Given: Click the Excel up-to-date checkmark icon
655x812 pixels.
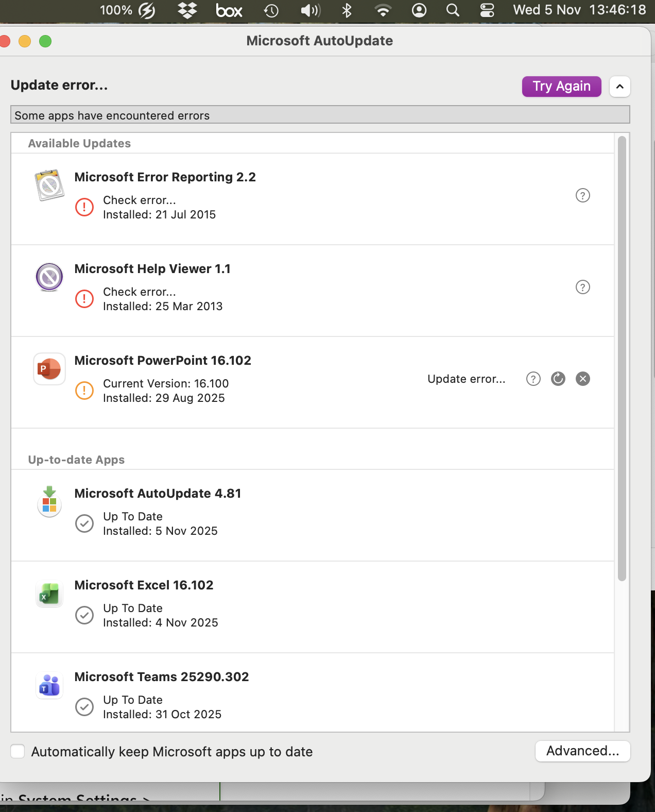Looking at the screenshot, I should (x=84, y=615).
